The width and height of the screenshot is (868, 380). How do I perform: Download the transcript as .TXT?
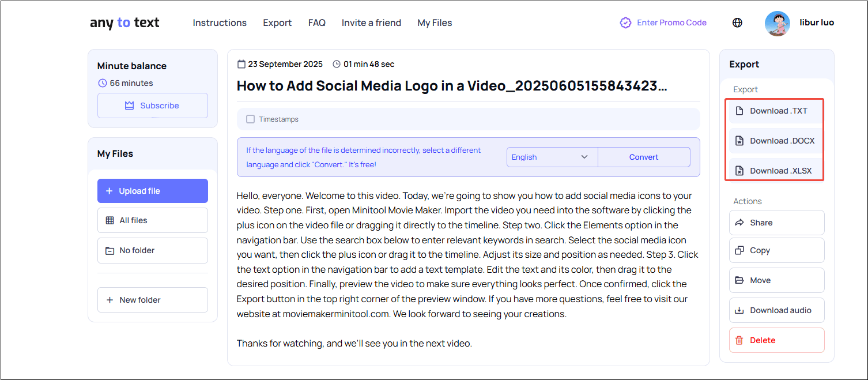coord(776,111)
